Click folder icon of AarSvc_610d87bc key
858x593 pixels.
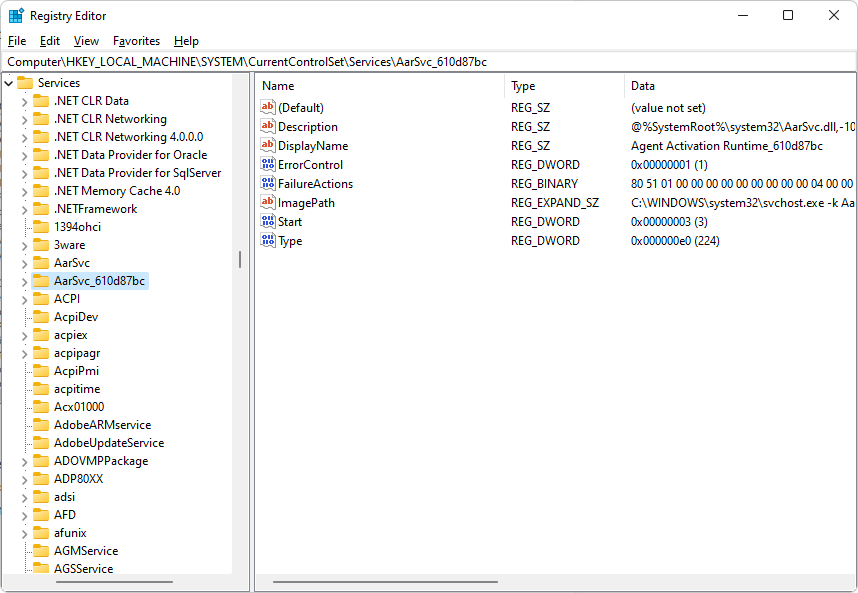[x=41, y=281]
